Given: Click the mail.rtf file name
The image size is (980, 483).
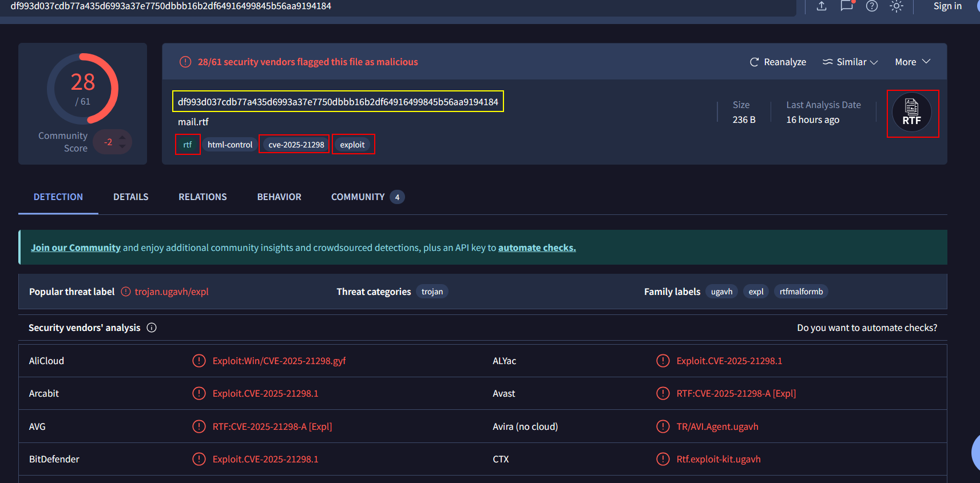Looking at the screenshot, I should coord(193,122).
